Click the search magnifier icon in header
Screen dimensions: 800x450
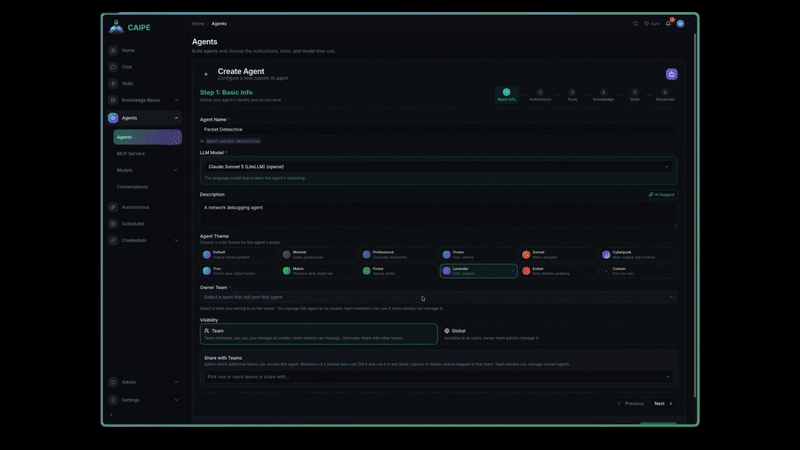point(635,23)
